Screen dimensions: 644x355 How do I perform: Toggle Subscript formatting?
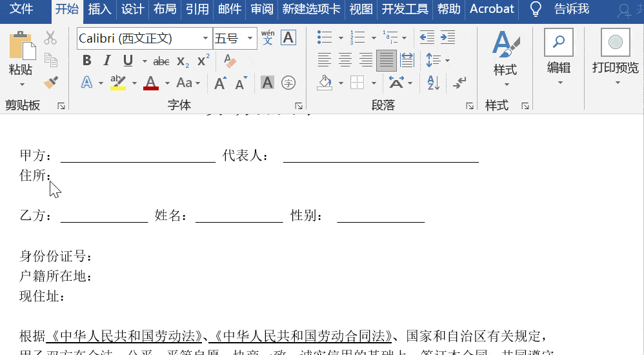pyautogui.click(x=183, y=61)
